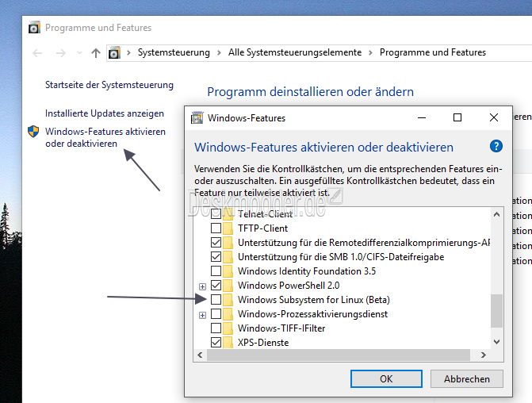Click the help question mark icon
Image resolution: width=532 pixels, height=403 pixels.
[x=496, y=146]
